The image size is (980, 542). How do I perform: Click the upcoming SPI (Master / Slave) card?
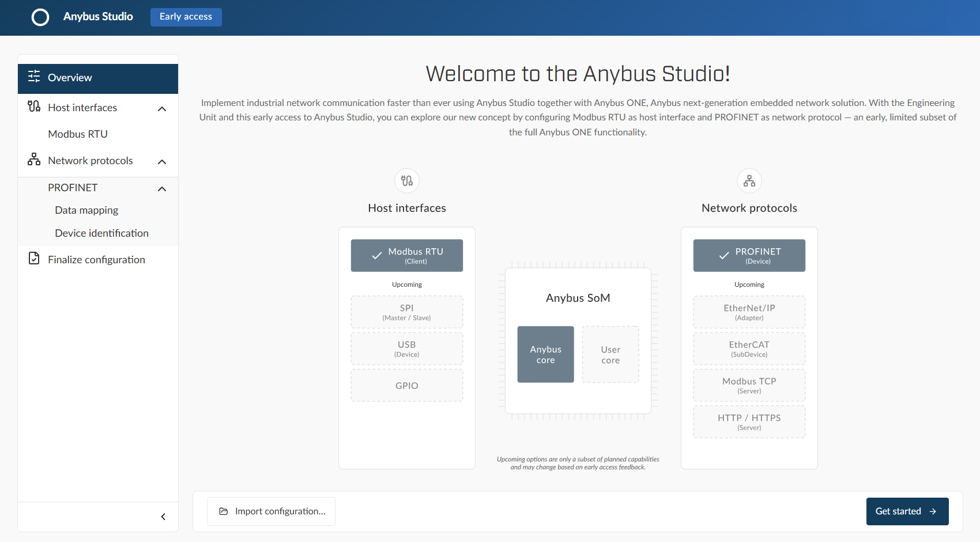407,312
